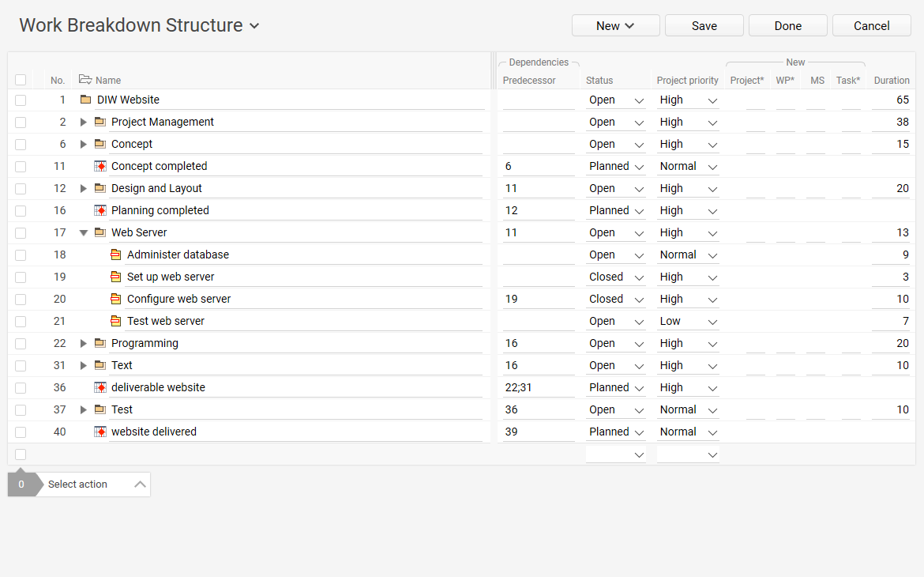The width and height of the screenshot is (924, 577).
Task: Click the work package icon beside Web Server
Action: [x=100, y=232]
